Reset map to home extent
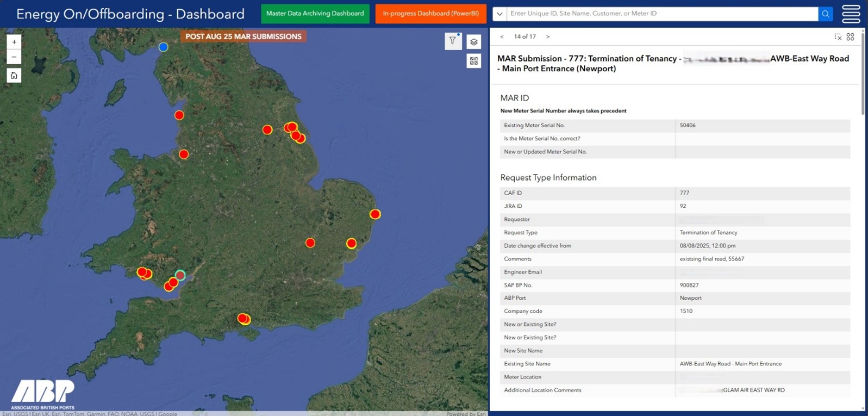This screenshot has width=868, height=416. click(14, 76)
